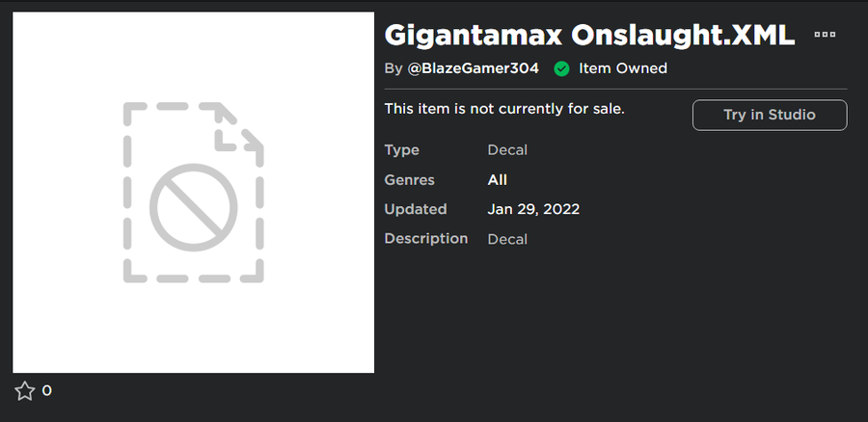Click the Gigantamax Onslaught.XML title
The width and height of the screenshot is (868, 422).
pyautogui.click(x=589, y=35)
